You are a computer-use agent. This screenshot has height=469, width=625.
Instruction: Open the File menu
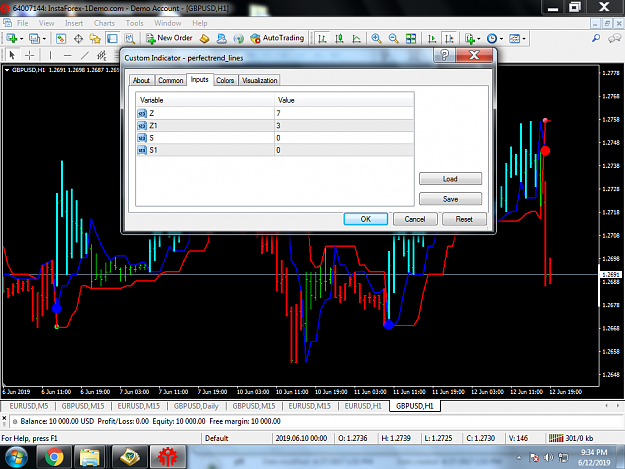(x=22, y=23)
